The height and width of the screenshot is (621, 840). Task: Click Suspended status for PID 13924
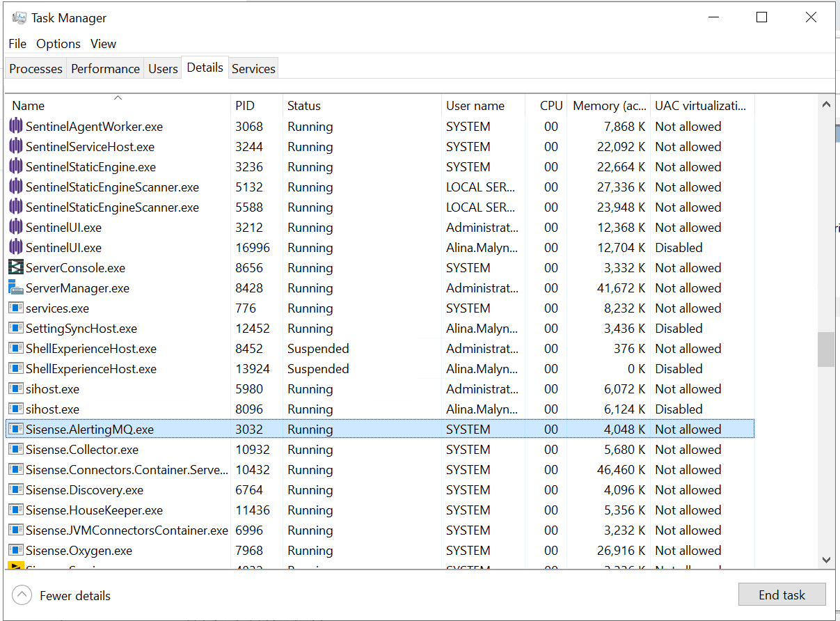click(318, 369)
